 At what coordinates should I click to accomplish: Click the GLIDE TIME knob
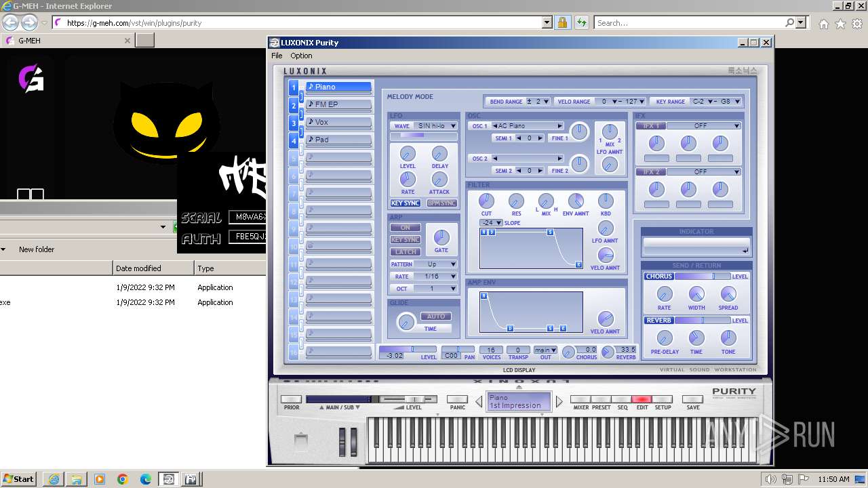pos(406,322)
